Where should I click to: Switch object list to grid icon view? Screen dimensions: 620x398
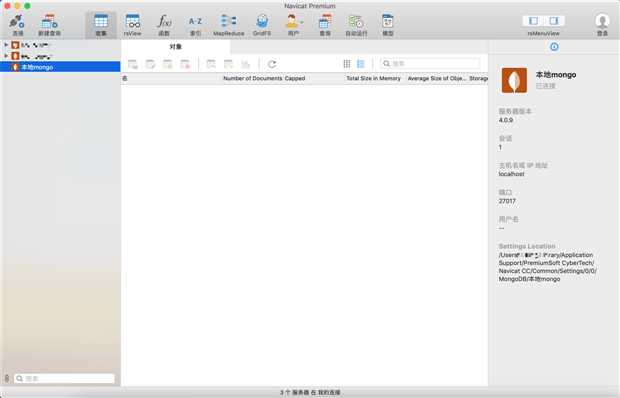347,64
